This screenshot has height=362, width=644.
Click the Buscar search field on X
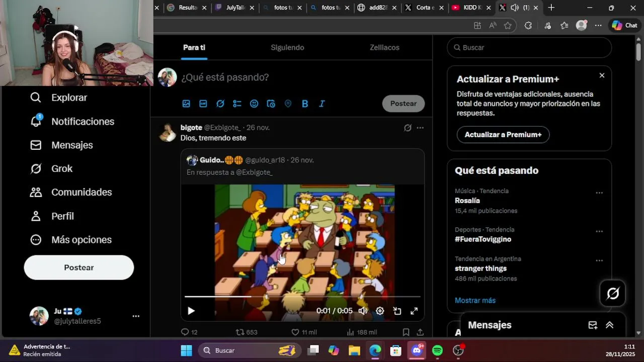pos(529,47)
